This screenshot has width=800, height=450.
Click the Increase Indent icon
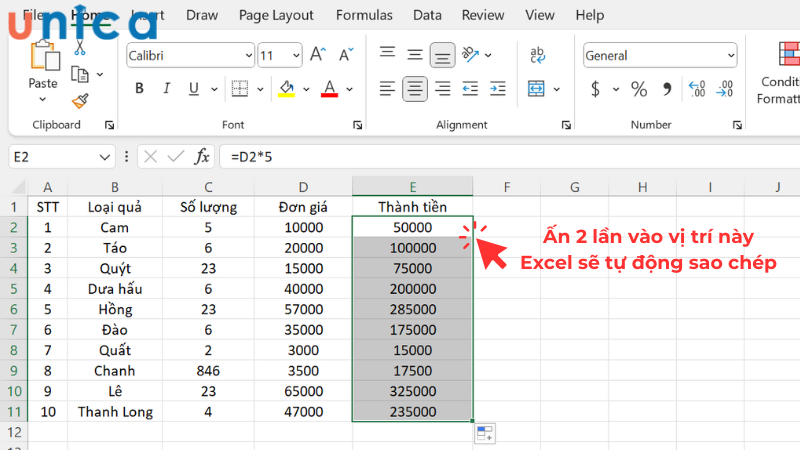click(x=497, y=89)
